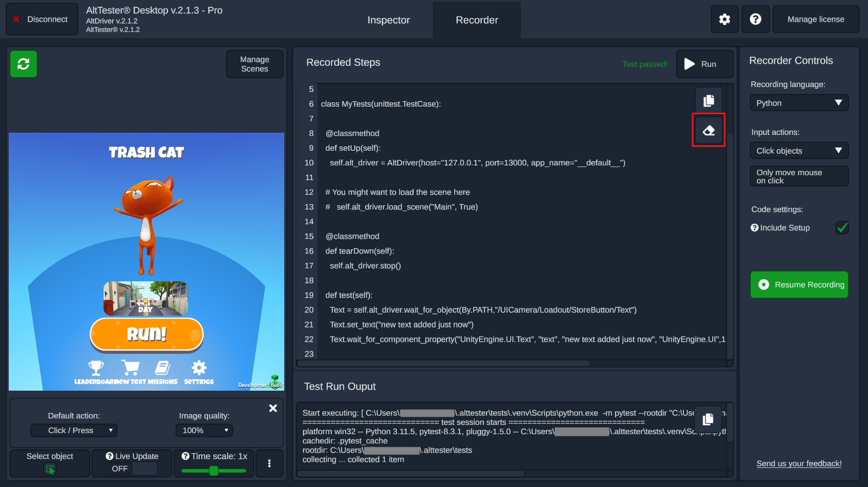Open settings via the gear icon
868x487 pixels.
tap(724, 20)
